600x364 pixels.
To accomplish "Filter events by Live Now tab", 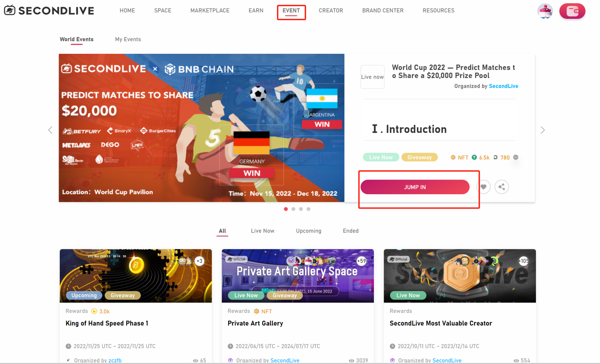I will [263, 231].
